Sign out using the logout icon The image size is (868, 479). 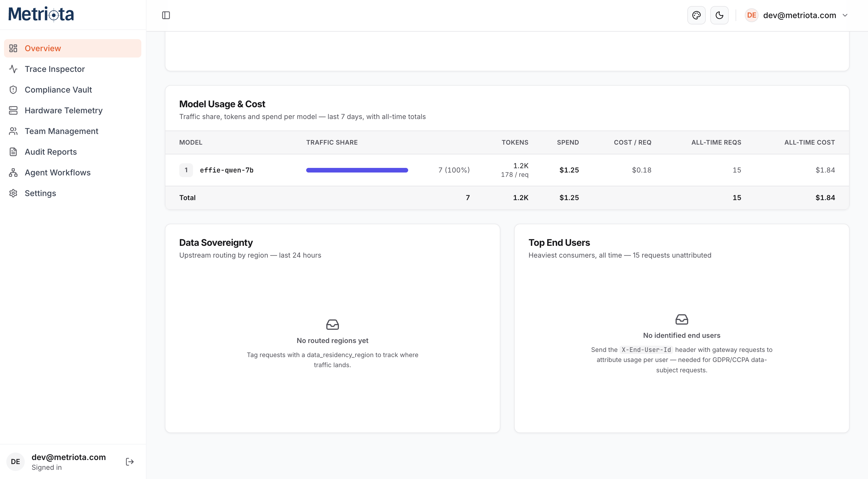coord(130,461)
